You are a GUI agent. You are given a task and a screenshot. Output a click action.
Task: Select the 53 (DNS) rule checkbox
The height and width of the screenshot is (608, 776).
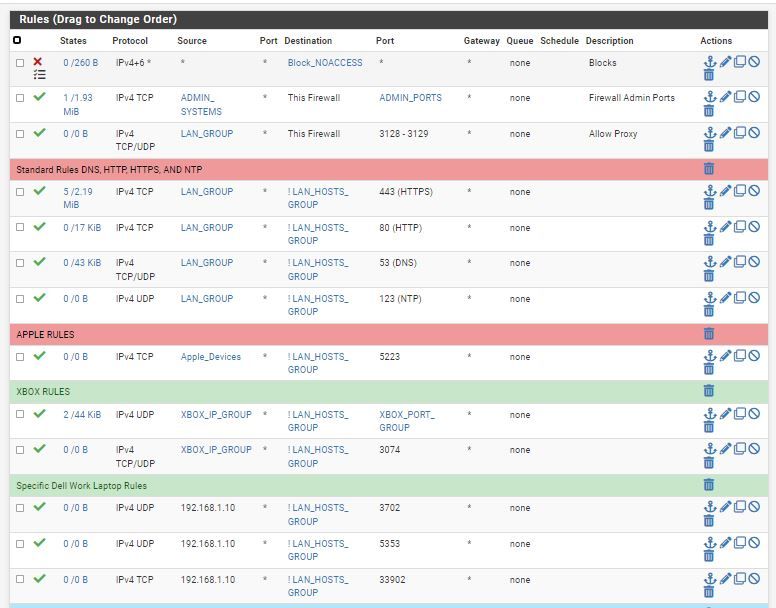[20, 263]
